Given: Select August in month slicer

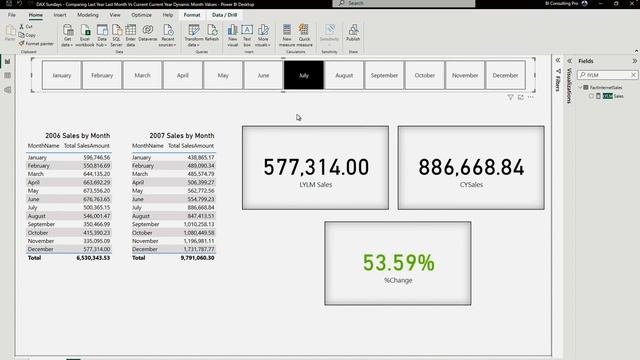Looking at the screenshot, I should tap(344, 75).
